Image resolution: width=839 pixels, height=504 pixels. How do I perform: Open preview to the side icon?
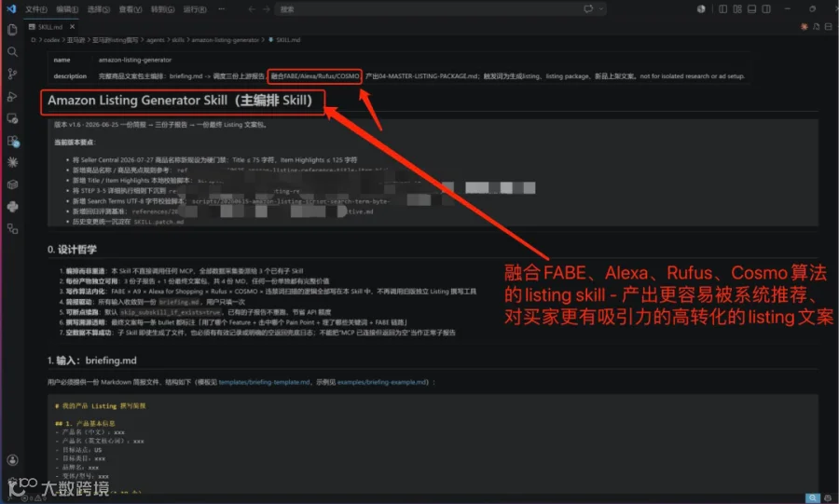816,26
